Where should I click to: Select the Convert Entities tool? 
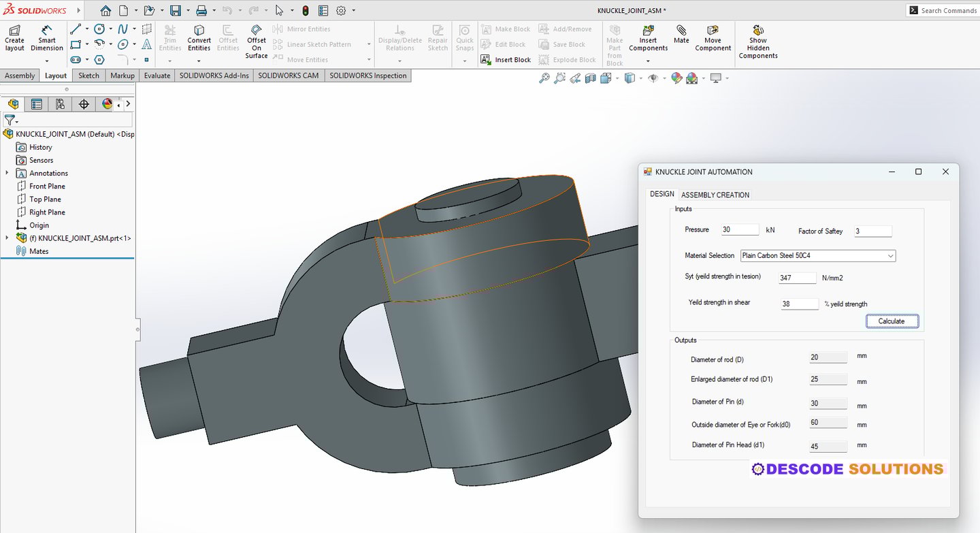[x=199, y=39]
